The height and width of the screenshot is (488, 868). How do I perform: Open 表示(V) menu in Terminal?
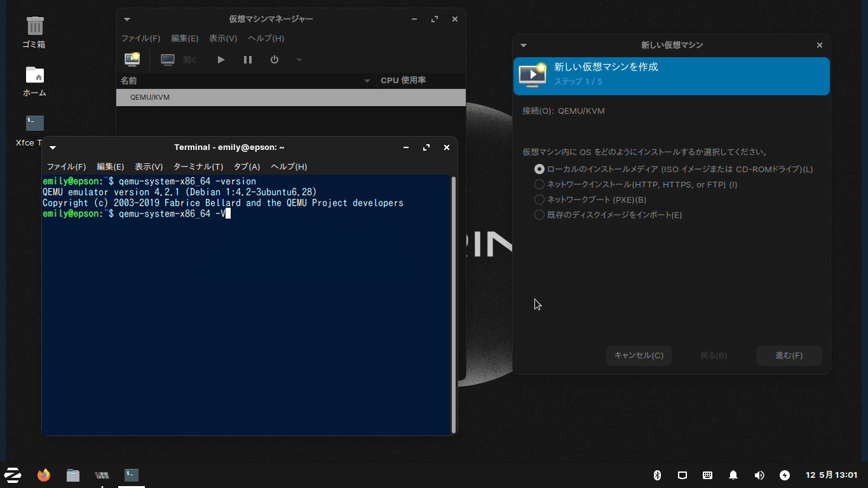(149, 166)
